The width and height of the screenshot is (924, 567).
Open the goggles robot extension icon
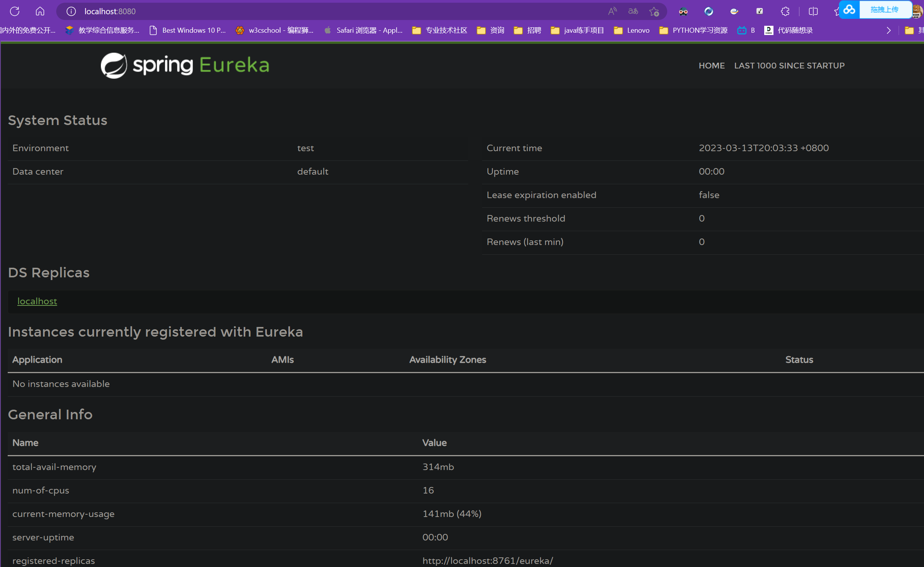click(683, 12)
